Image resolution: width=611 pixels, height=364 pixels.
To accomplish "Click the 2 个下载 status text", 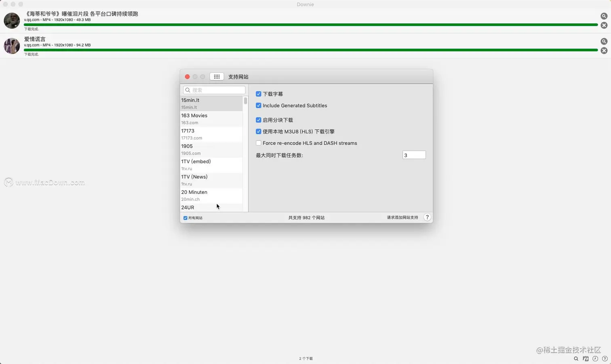I will click(306, 359).
